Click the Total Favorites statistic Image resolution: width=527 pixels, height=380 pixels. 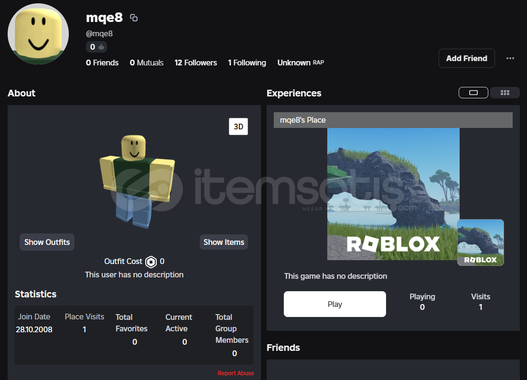pyautogui.click(x=131, y=329)
